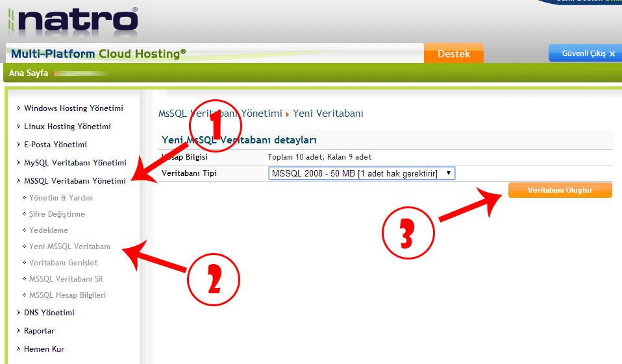
Task: Go to Ana Sayfa
Action: (28, 73)
